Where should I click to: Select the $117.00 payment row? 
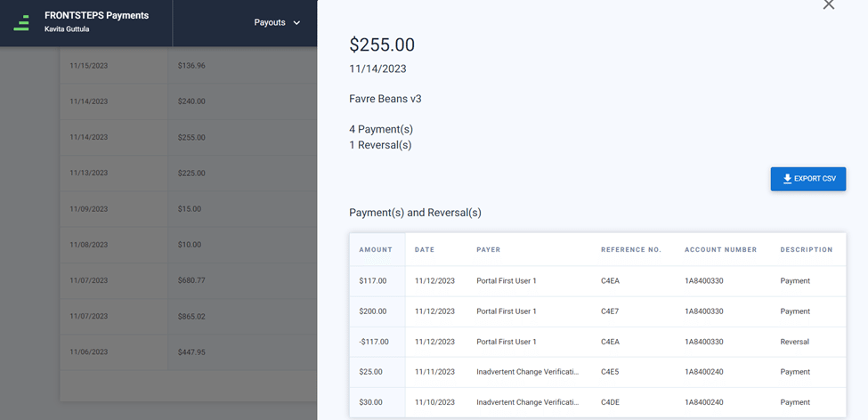pos(598,281)
